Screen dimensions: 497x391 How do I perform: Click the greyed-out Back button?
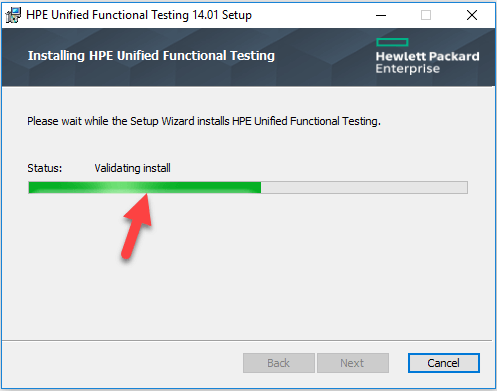(279, 363)
